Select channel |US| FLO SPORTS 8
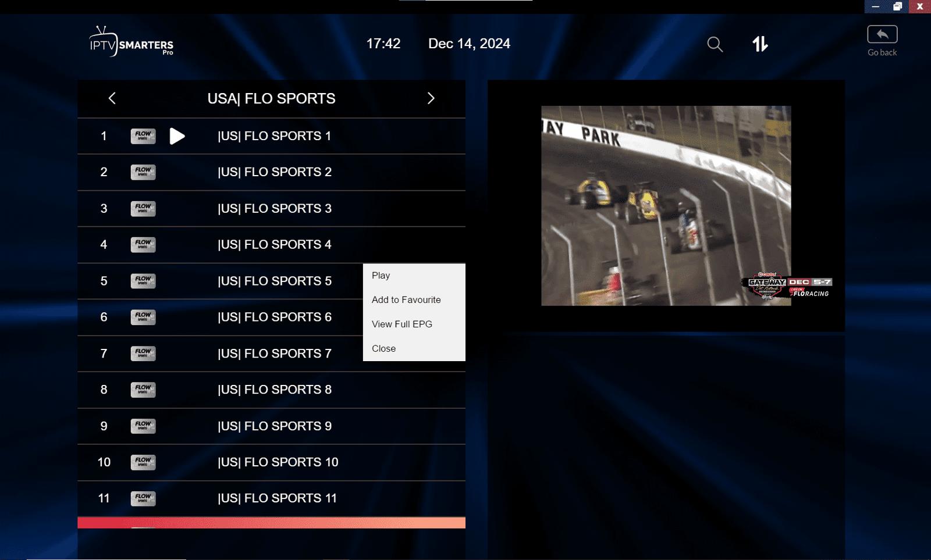Viewport: 931px width, 560px height. point(271,390)
